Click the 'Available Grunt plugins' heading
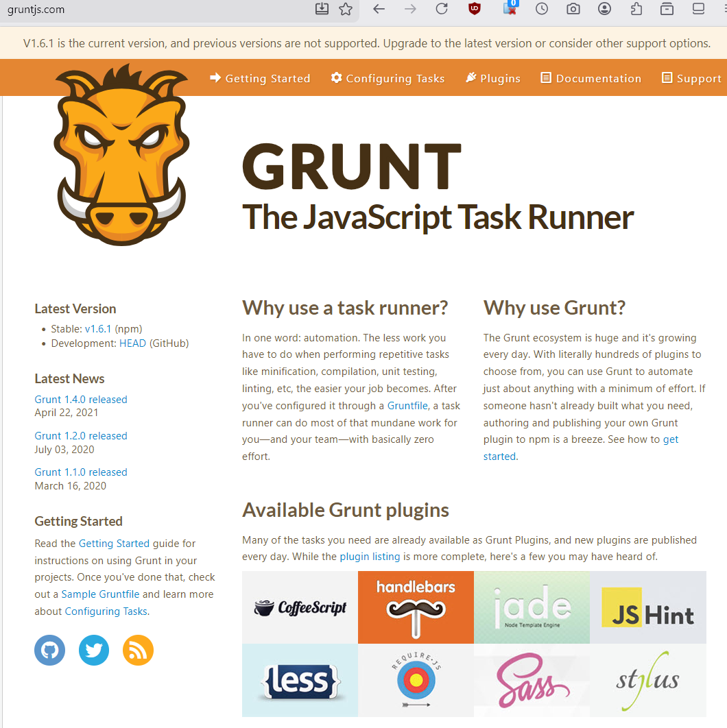Screen dimensions: 727x728 click(346, 510)
